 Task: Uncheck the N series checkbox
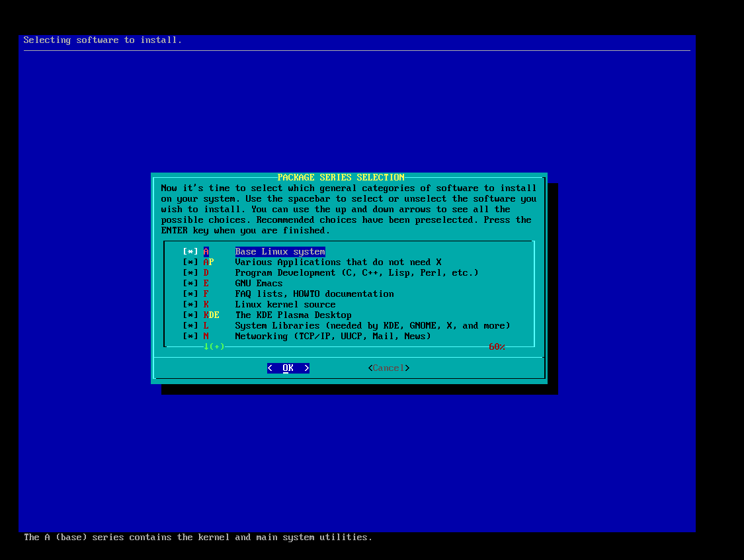coord(190,337)
